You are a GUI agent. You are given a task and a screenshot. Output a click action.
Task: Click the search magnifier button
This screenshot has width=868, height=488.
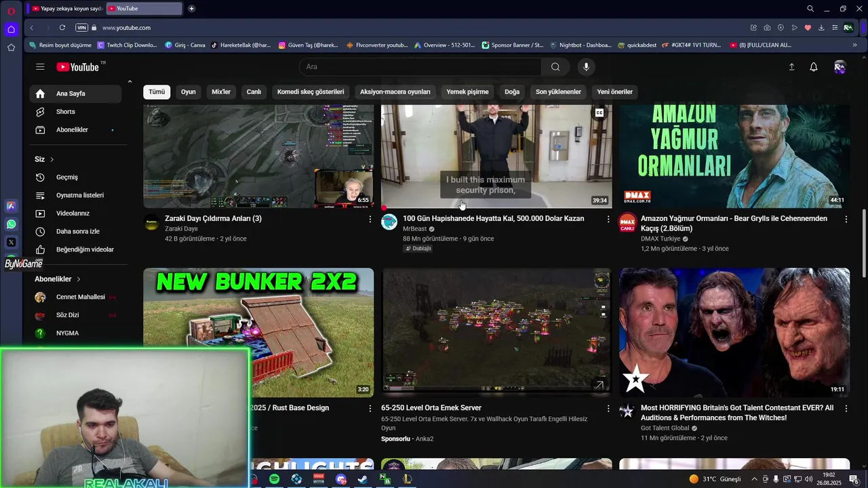coord(555,66)
